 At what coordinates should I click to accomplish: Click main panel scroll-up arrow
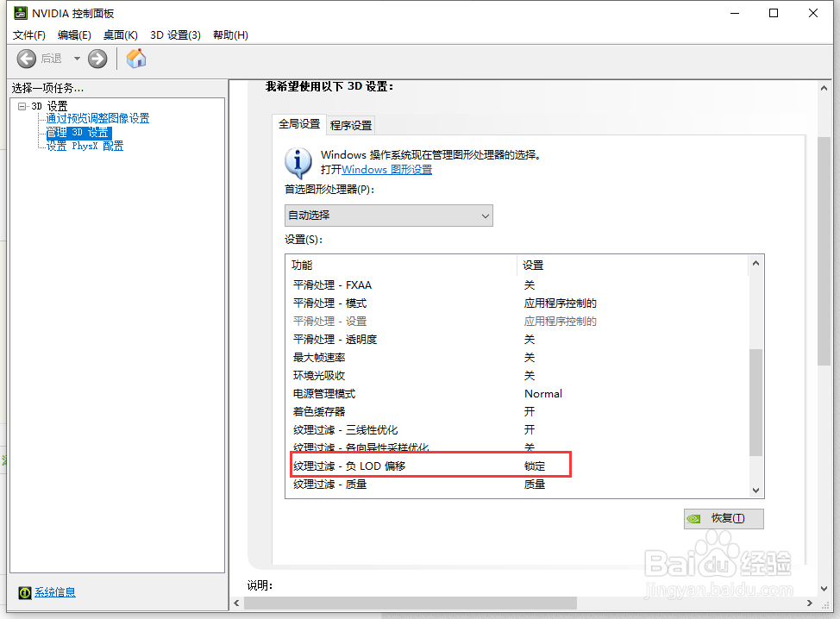[x=824, y=88]
